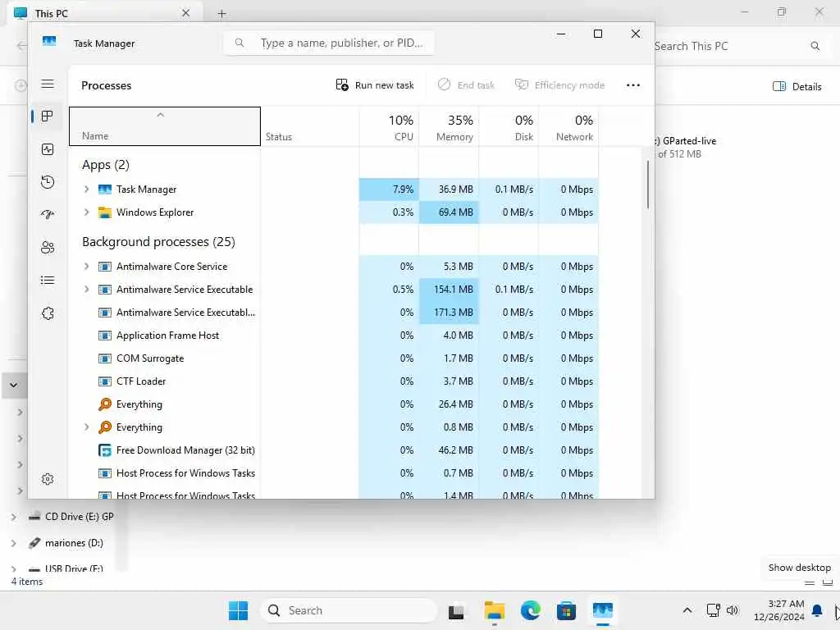
Task: Open the App history icon in sidebar
Action: pyautogui.click(x=48, y=182)
